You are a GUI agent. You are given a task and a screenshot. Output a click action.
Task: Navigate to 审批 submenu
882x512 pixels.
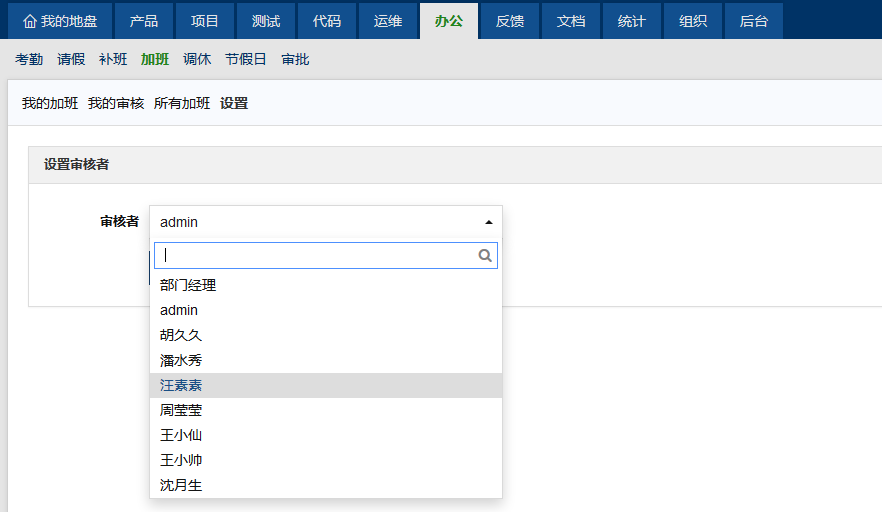click(x=295, y=59)
